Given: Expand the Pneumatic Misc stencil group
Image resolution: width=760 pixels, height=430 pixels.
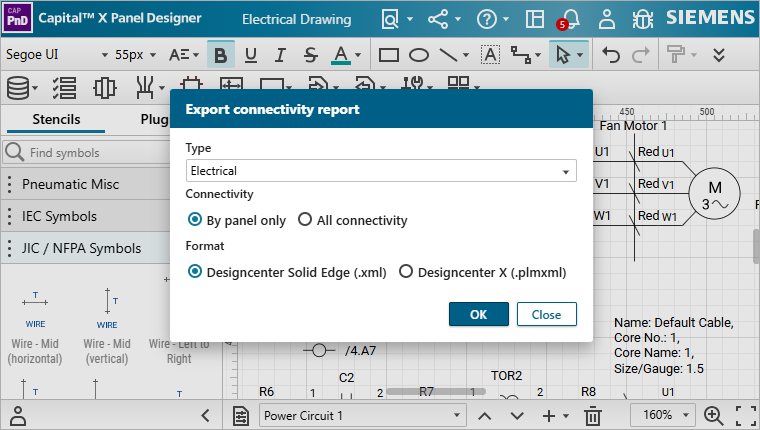Looking at the screenshot, I should [86, 184].
